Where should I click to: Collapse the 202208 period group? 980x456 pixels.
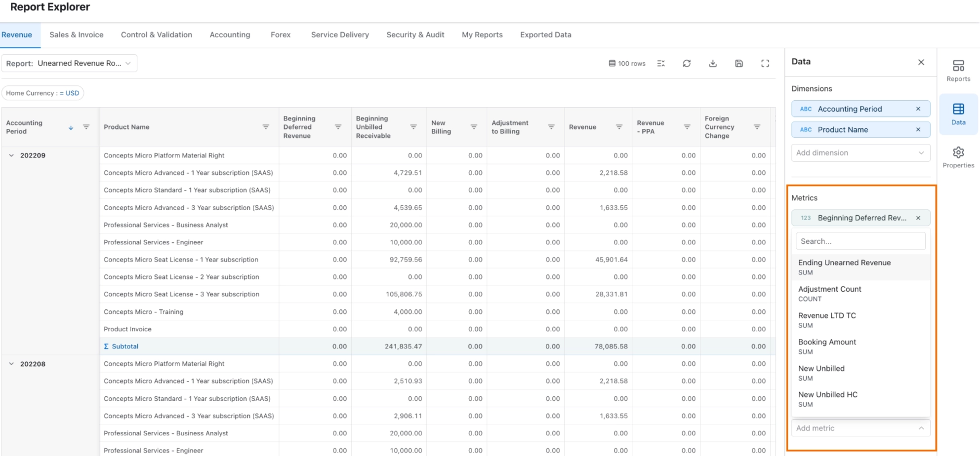tap(11, 364)
